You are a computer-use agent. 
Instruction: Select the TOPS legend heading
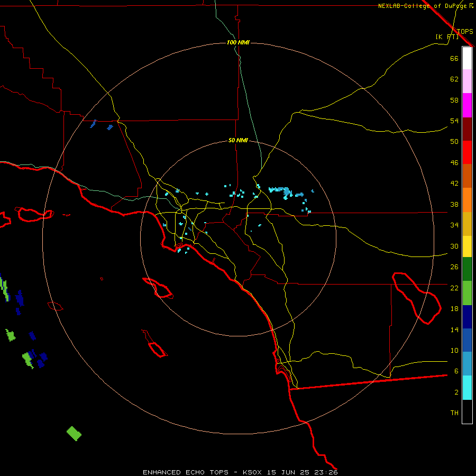(x=465, y=31)
